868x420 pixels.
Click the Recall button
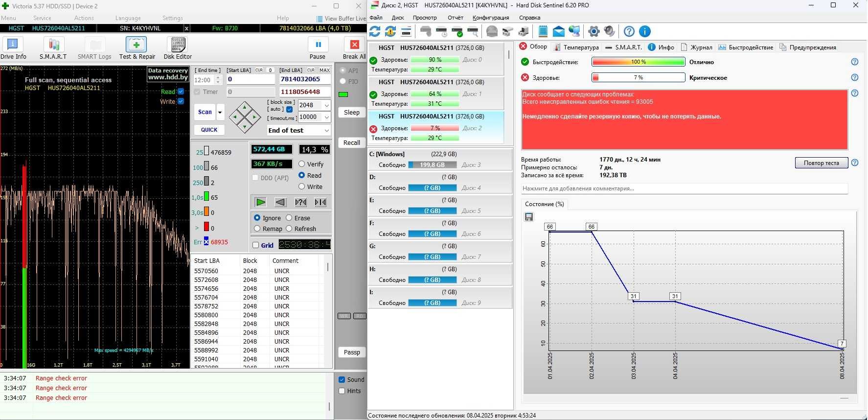(351, 142)
